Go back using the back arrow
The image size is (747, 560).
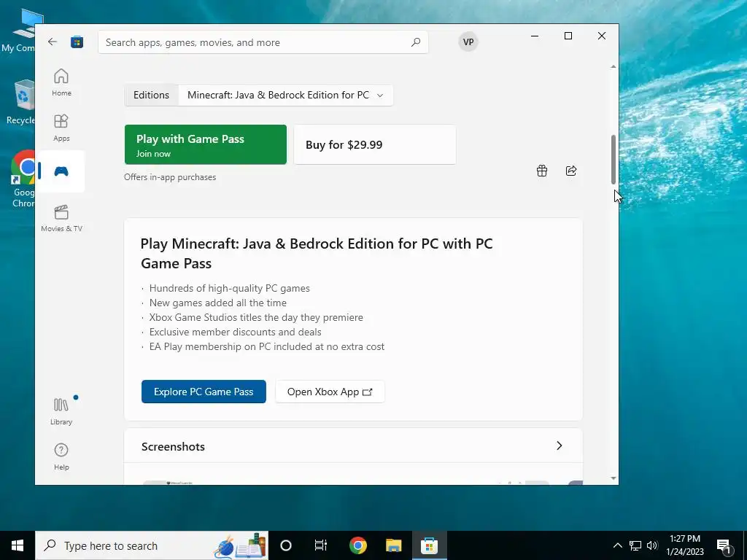pos(53,42)
